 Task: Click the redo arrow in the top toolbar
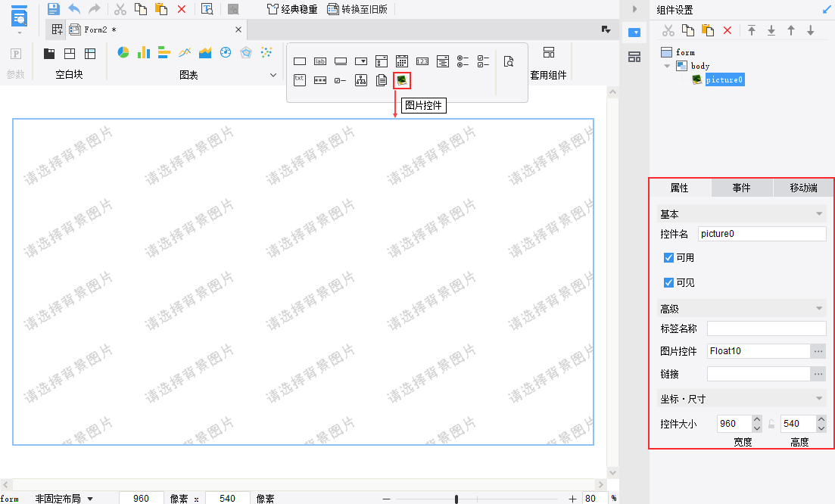coord(95,9)
